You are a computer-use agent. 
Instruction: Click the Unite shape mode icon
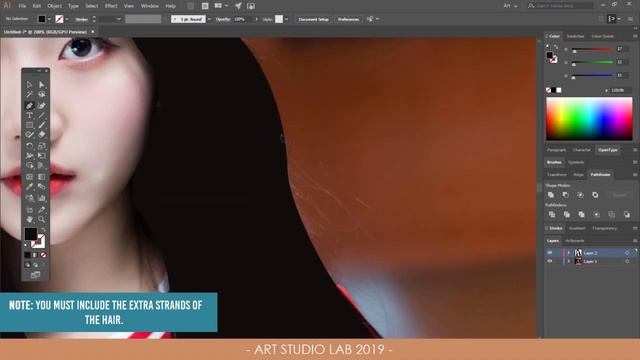coord(551,195)
